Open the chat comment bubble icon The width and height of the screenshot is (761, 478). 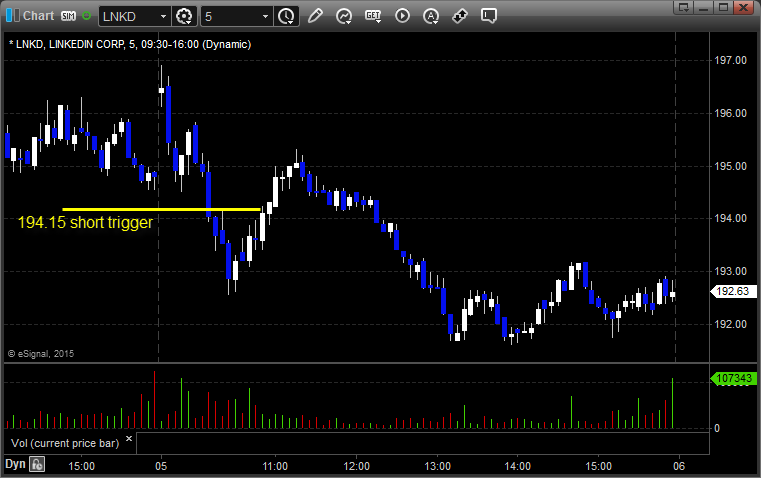tap(489, 16)
